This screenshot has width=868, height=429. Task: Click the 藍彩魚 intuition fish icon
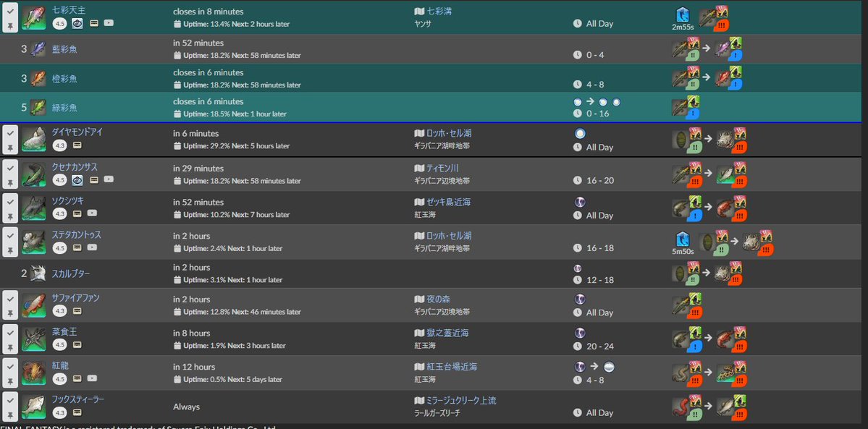tap(38, 49)
